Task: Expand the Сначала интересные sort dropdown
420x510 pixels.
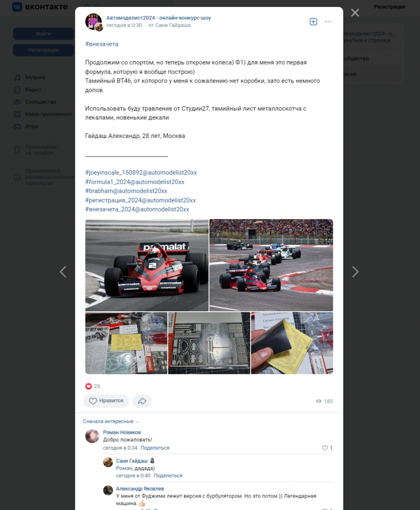Action: click(111, 421)
